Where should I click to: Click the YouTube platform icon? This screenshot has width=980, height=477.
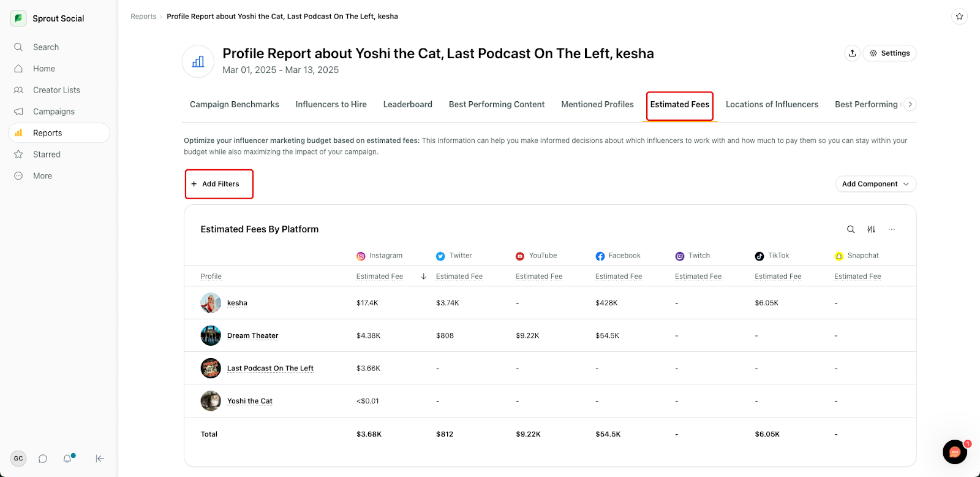tap(520, 256)
